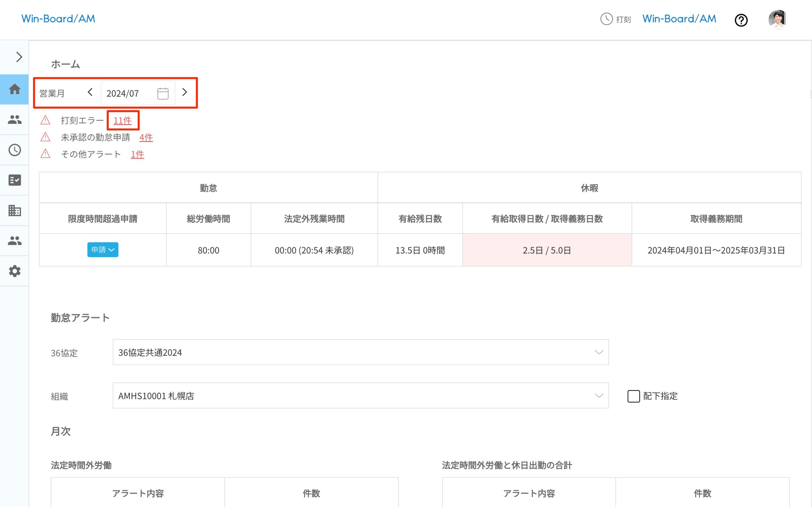This screenshot has width=812, height=507.
Task: Click the user profile avatar
Action: tap(777, 19)
